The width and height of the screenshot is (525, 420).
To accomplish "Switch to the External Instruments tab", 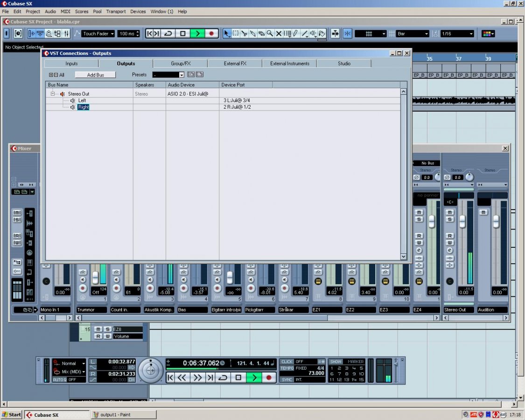I will pyautogui.click(x=290, y=63).
